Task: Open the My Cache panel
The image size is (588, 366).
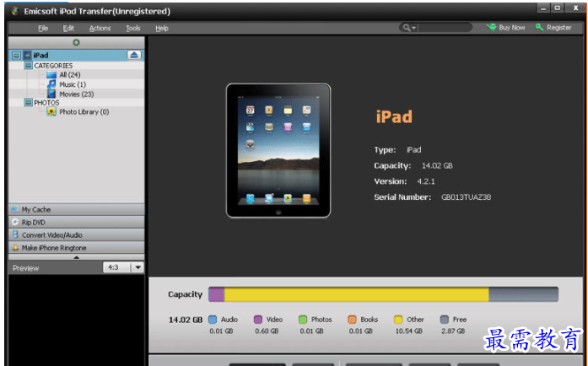Action: (x=76, y=209)
